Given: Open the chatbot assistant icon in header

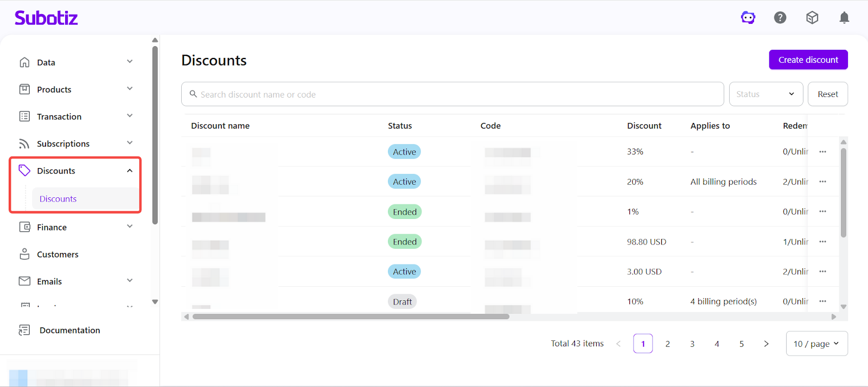Looking at the screenshot, I should (x=748, y=18).
